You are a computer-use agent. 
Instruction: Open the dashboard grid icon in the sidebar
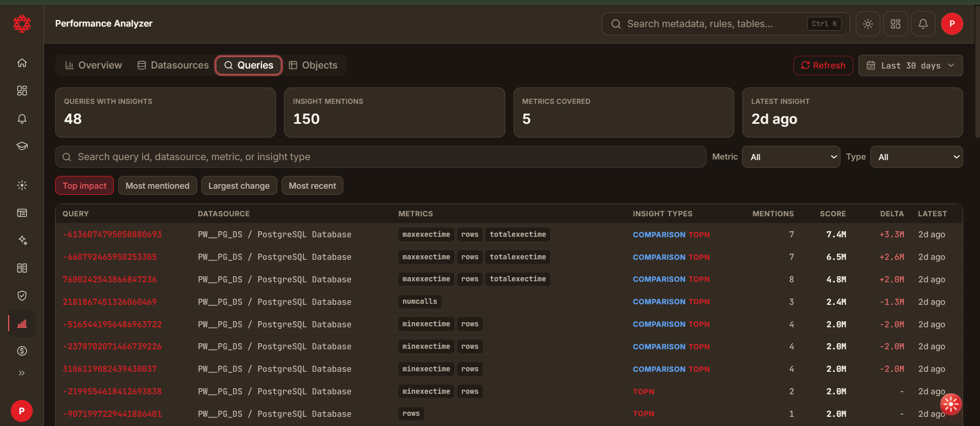click(22, 91)
